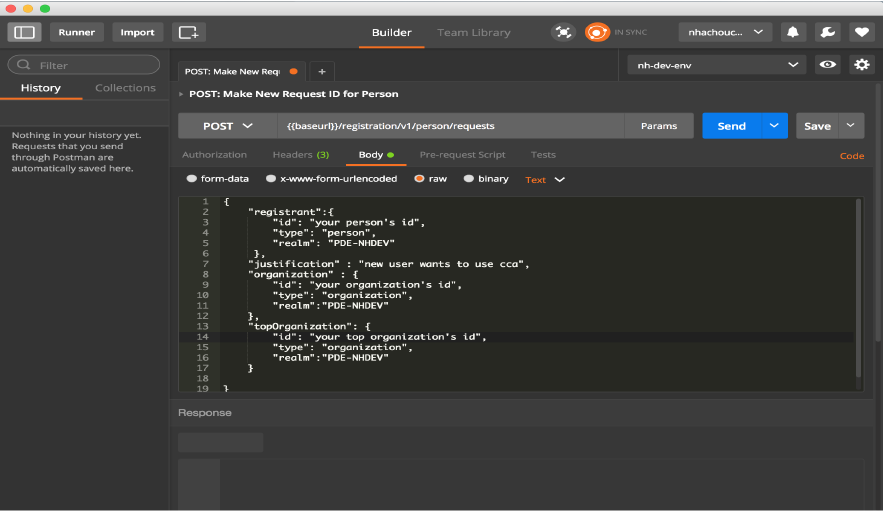Open the wrench settings icon
This screenshot has width=883, height=511.
pyautogui.click(x=827, y=32)
